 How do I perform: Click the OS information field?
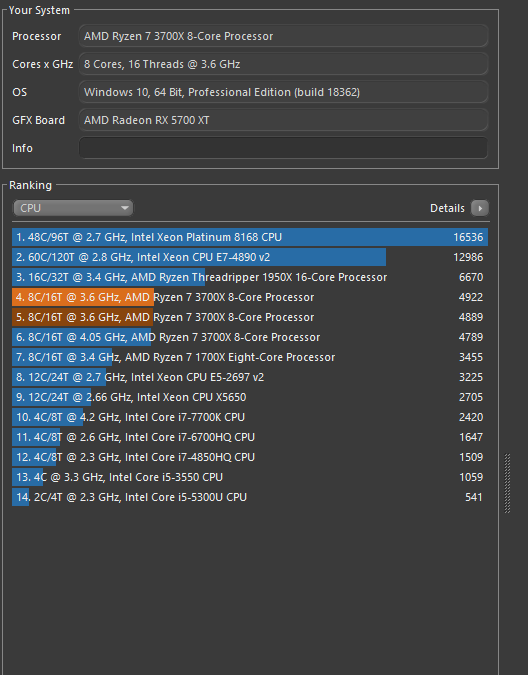283,92
